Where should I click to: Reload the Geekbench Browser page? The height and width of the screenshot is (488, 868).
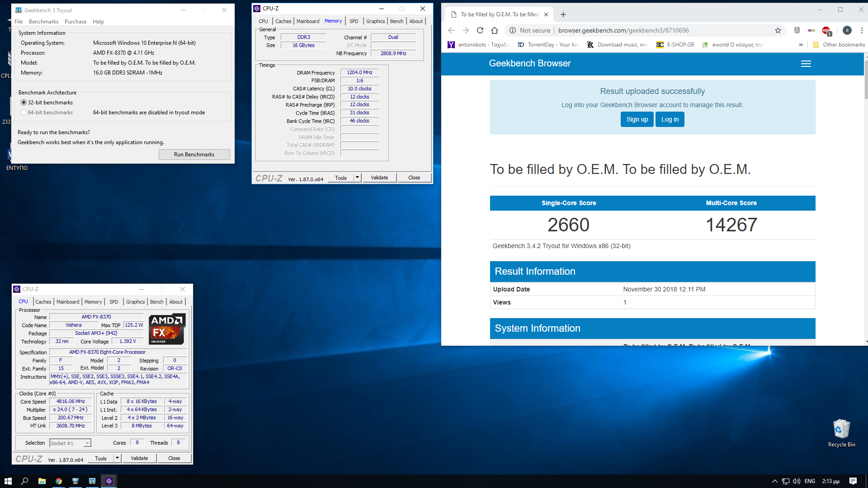click(480, 30)
